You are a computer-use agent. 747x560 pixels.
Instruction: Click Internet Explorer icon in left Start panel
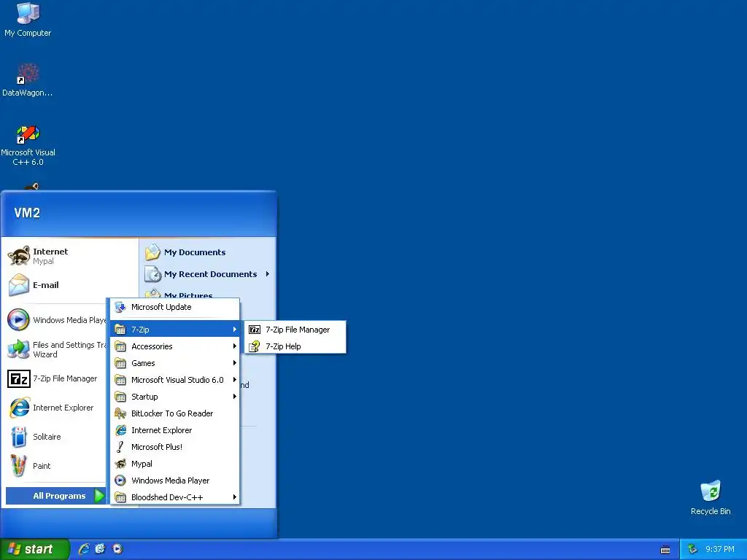coord(20,408)
